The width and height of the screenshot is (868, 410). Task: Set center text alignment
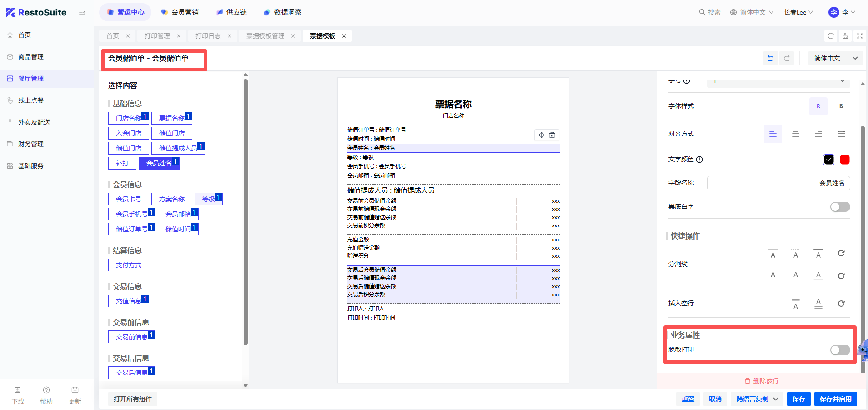(x=795, y=134)
